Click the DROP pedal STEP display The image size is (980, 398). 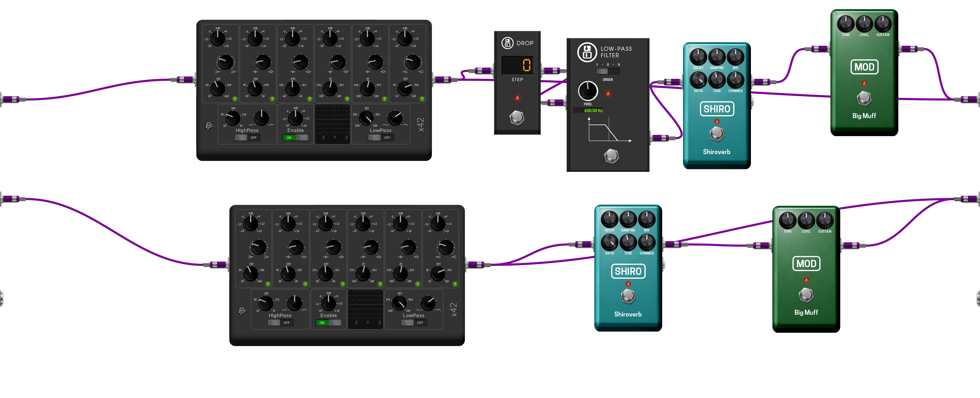coord(517,66)
